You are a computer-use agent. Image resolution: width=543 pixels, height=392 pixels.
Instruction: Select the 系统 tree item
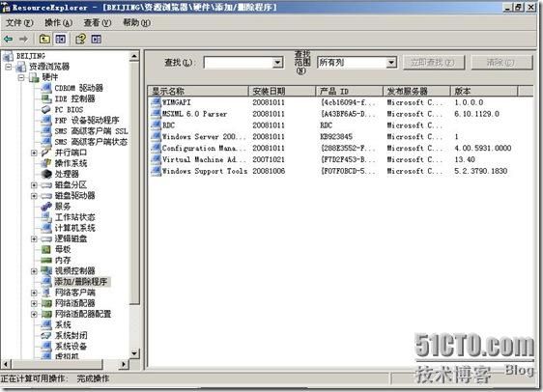click(x=63, y=324)
